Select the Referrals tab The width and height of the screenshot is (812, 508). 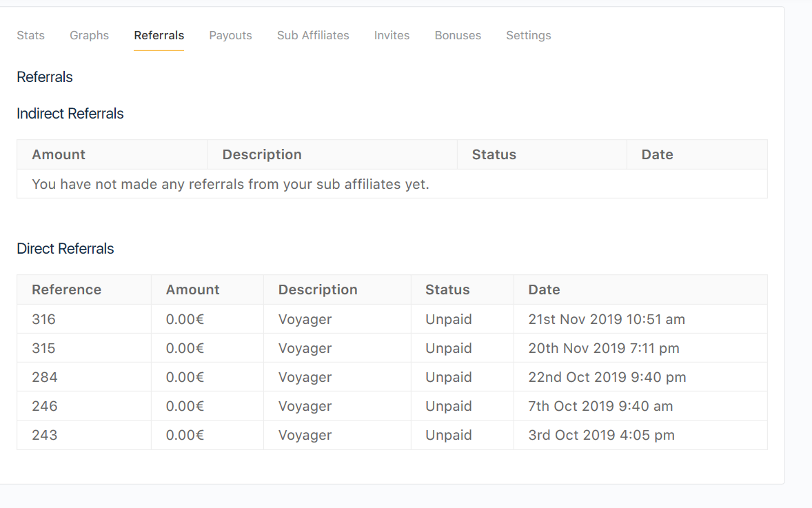(159, 35)
